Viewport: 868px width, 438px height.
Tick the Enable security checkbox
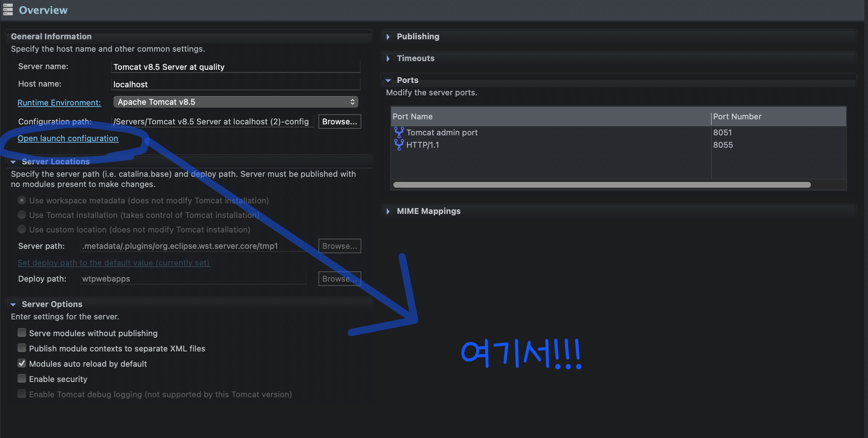tap(22, 379)
